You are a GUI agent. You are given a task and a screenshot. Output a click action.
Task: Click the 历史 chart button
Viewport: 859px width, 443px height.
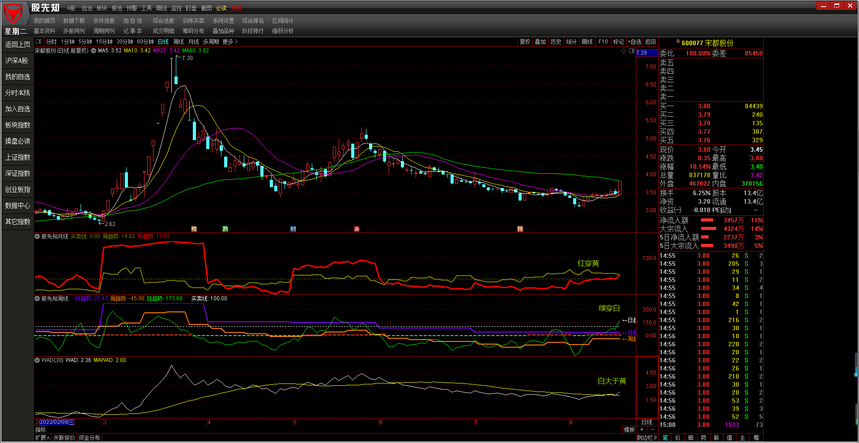click(556, 42)
